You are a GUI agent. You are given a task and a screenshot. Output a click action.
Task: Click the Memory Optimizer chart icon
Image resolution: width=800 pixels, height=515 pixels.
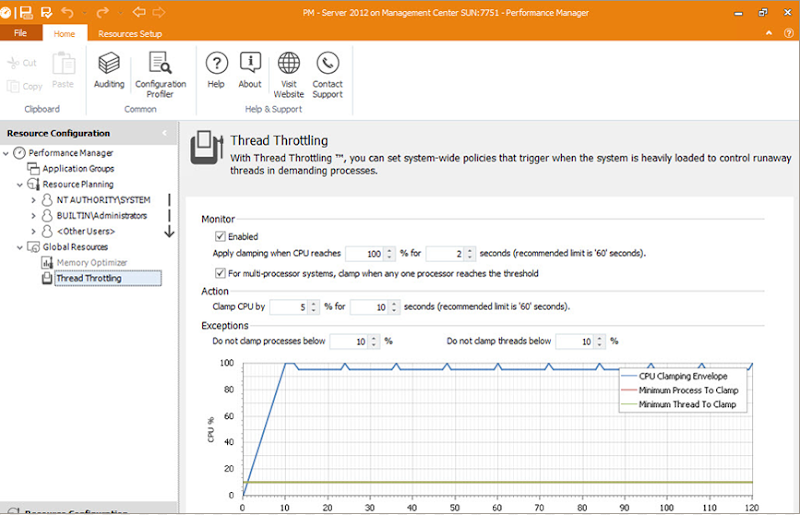(x=47, y=262)
